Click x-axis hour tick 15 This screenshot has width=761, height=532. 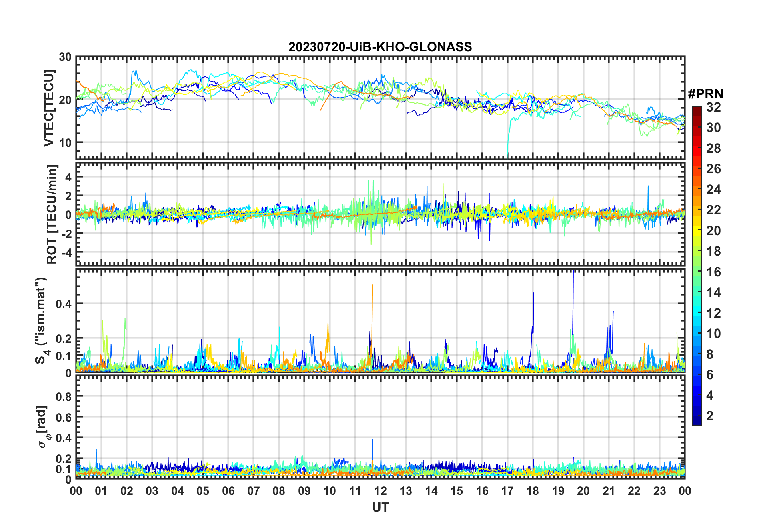point(457,491)
